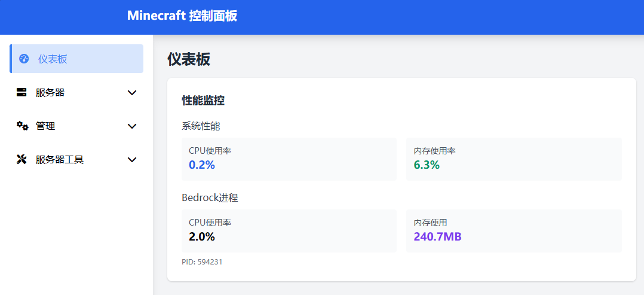Image resolution: width=644 pixels, height=295 pixels.
Task: Click the server rack icon beside 服务器
Action: 22,92
